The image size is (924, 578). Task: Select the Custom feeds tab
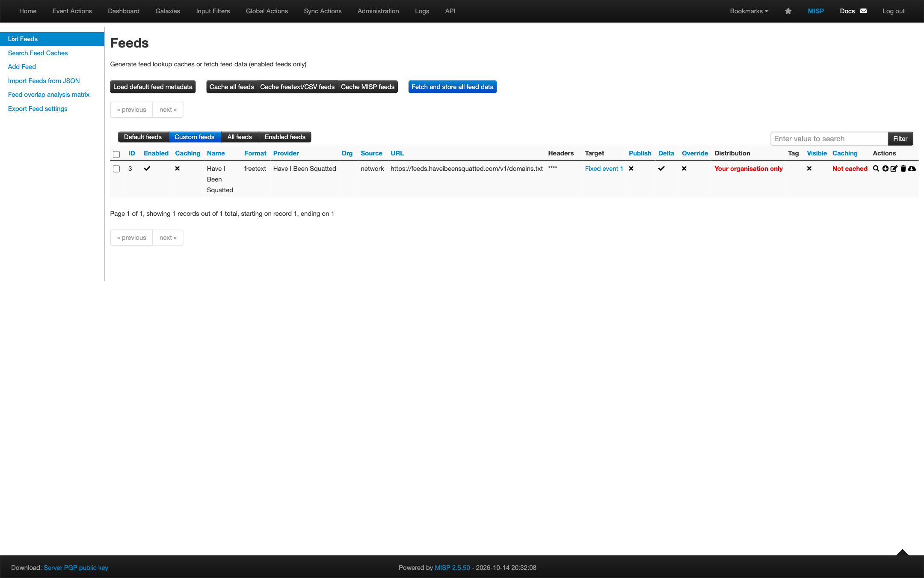click(x=195, y=137)
